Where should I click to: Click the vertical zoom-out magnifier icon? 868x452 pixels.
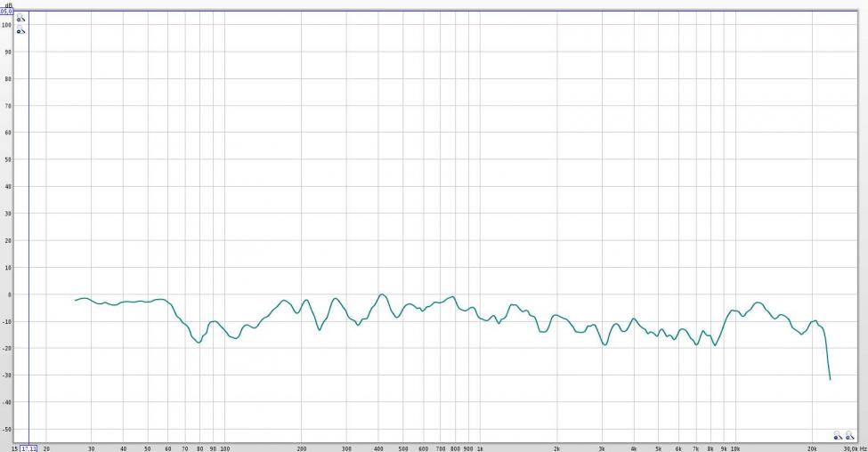20,30
